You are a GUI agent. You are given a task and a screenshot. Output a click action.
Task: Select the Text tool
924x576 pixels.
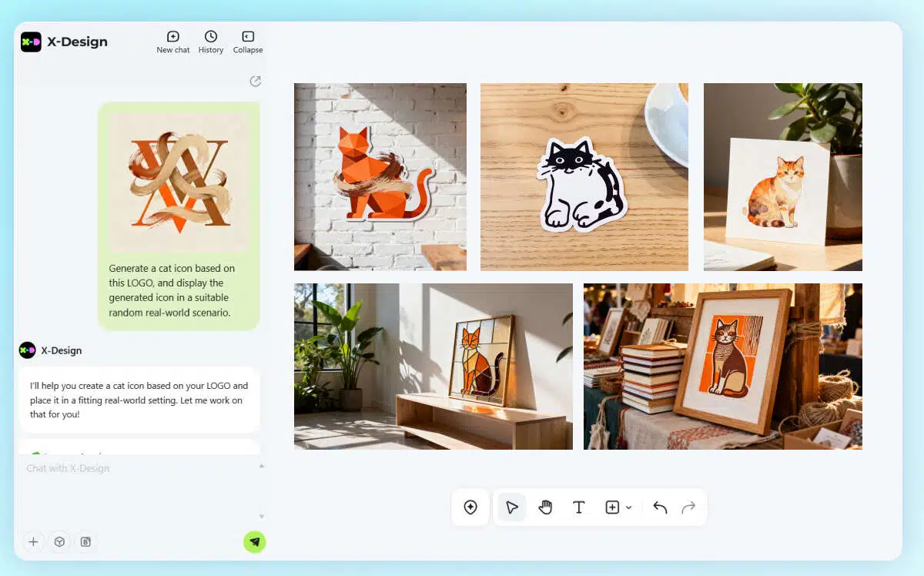(579, 507)
